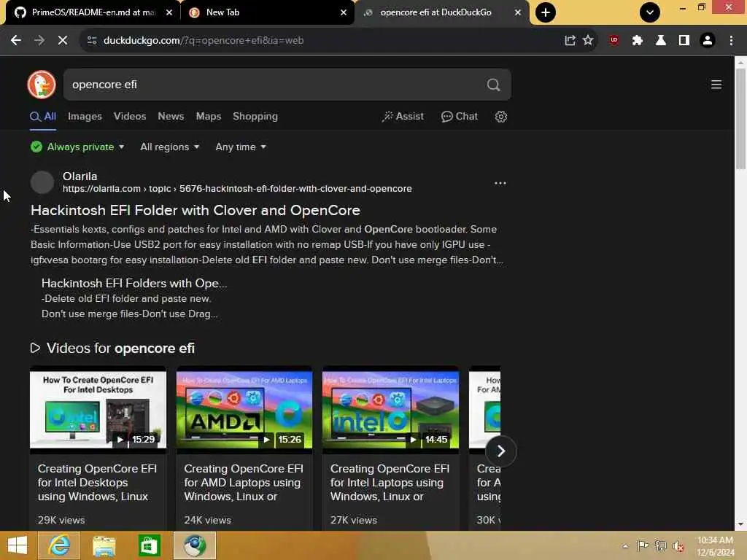The height and width of the screenshot is (560, 747).
Task: Click the Olarila site name
Action: 80,176
